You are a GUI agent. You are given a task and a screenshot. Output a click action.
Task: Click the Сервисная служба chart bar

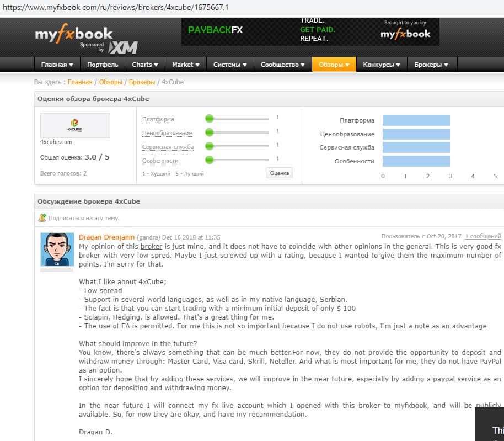(x=416, y=147)
